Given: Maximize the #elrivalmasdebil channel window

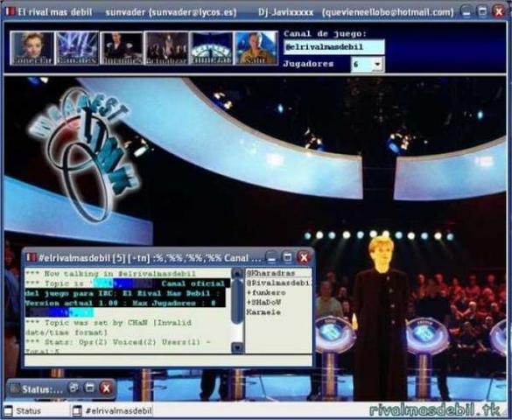Looking at the screenshot, I should tap(287, 258).
